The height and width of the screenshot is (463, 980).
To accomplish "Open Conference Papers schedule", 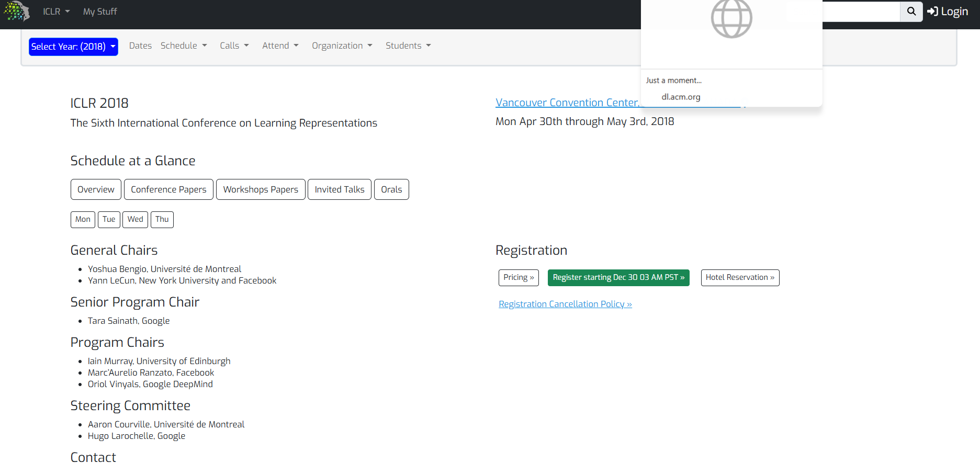I will pos(168,189).
